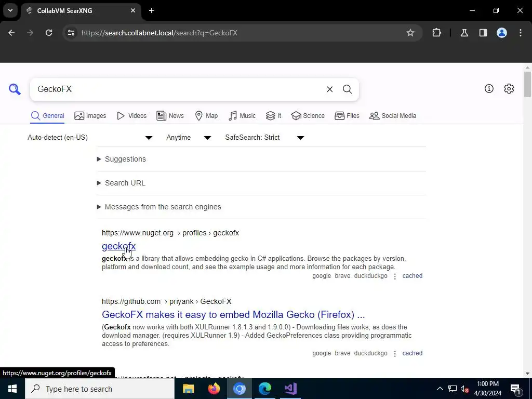Open three-dot options for nuget result
The image size is (532, 399).
pyautogui.click(x=395, y=276)
